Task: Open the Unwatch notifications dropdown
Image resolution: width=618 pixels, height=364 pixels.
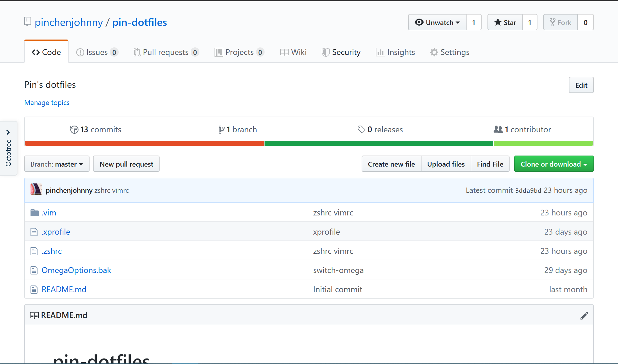Action: tap(437, 22)
